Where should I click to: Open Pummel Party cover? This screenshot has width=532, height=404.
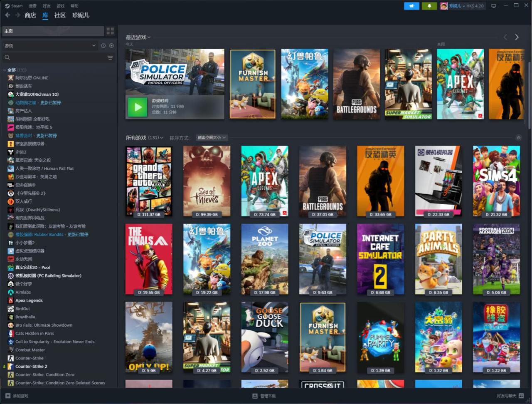pos(380,337)
